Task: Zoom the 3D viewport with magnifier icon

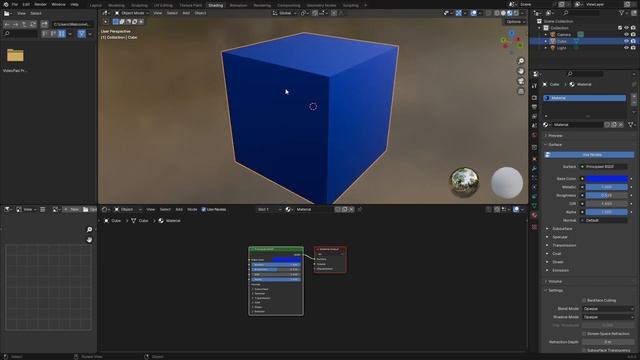Action: (521, 61)
